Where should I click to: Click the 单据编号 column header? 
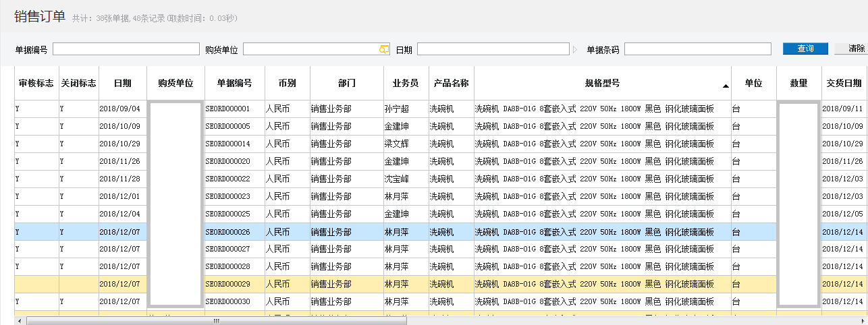pyautogui.click(x=234, y=84)
